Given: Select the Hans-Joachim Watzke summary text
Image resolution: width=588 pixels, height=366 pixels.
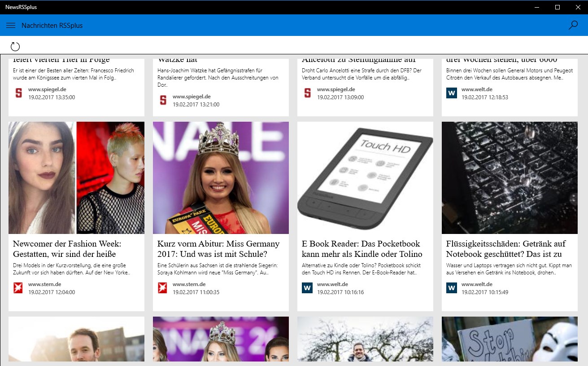Looking at the screenshot, I should pyautogui.click(x=218, y=78).
